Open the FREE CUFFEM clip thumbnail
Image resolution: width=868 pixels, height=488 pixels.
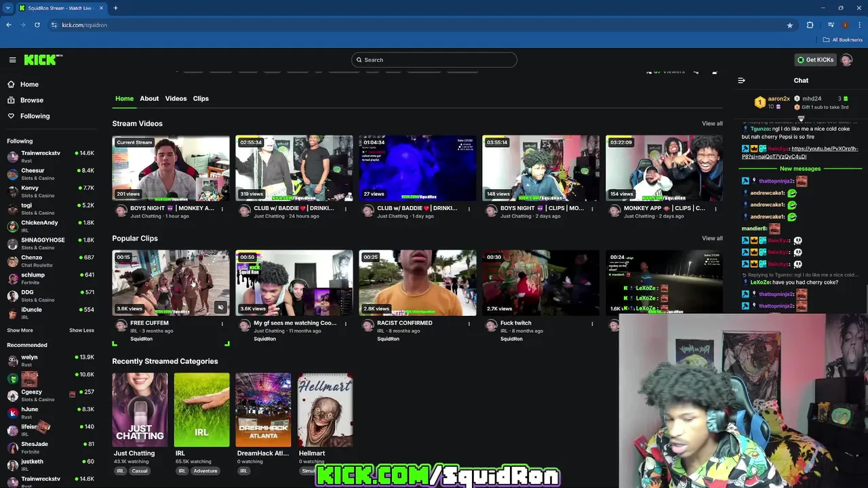click(x=171, y=283)
